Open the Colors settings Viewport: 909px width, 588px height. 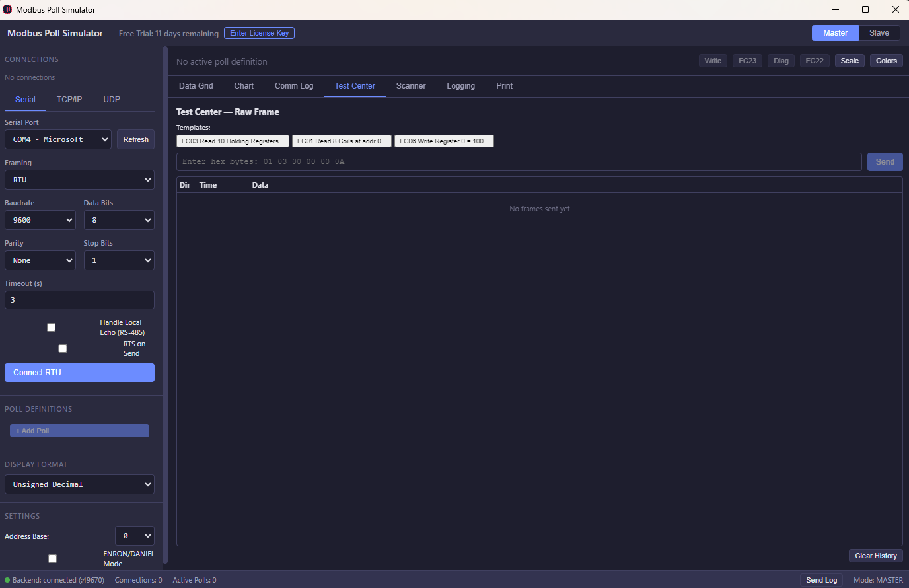(x=886, y=60)
